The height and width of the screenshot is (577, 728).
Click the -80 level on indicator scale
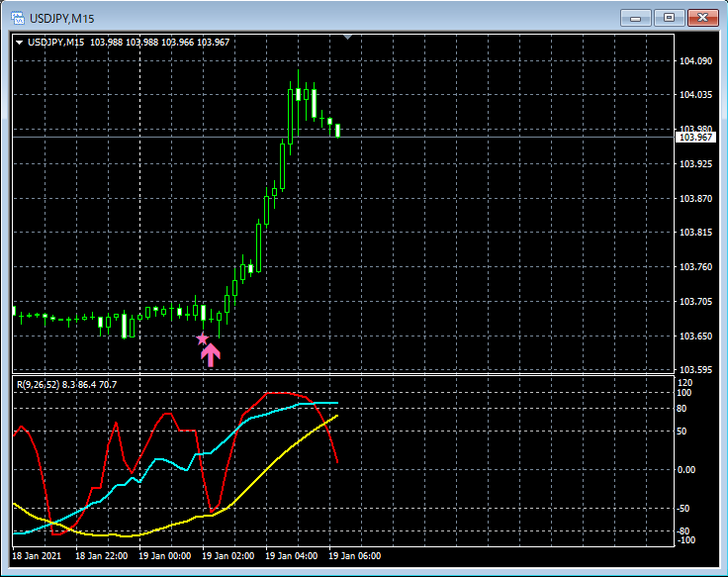[x=685, y=530]
